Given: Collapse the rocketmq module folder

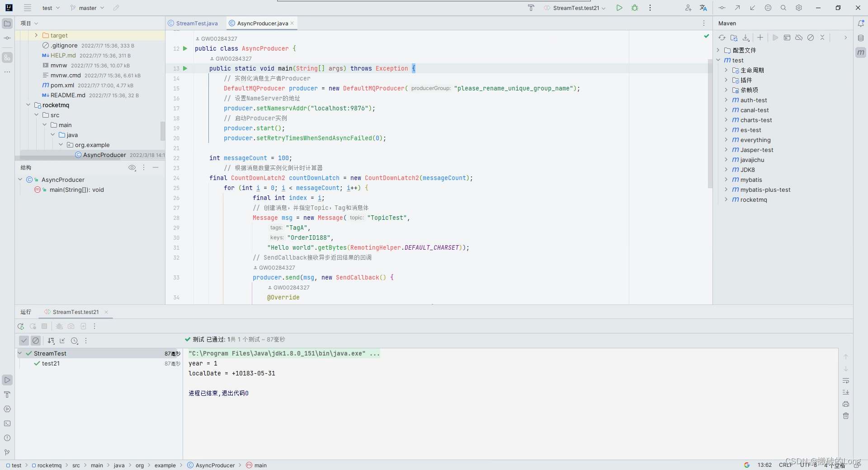Looking at the screenshot, I should pos(28,105).
